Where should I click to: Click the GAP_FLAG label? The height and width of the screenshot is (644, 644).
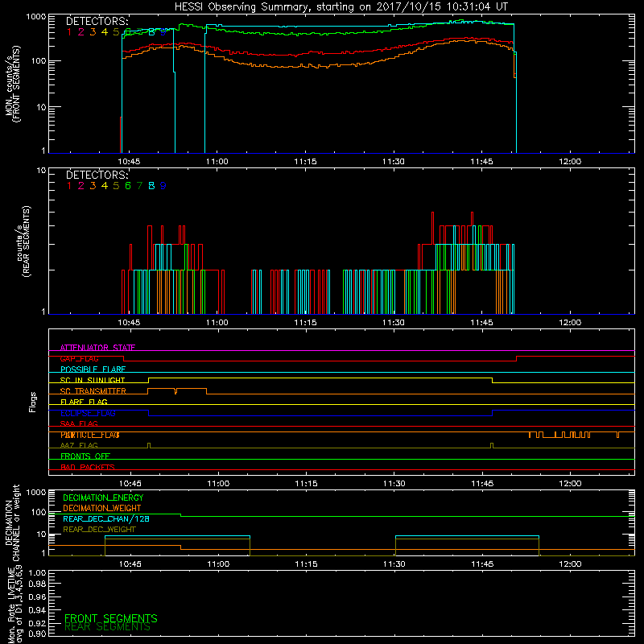pyautogui.click(x=79, y=358)
